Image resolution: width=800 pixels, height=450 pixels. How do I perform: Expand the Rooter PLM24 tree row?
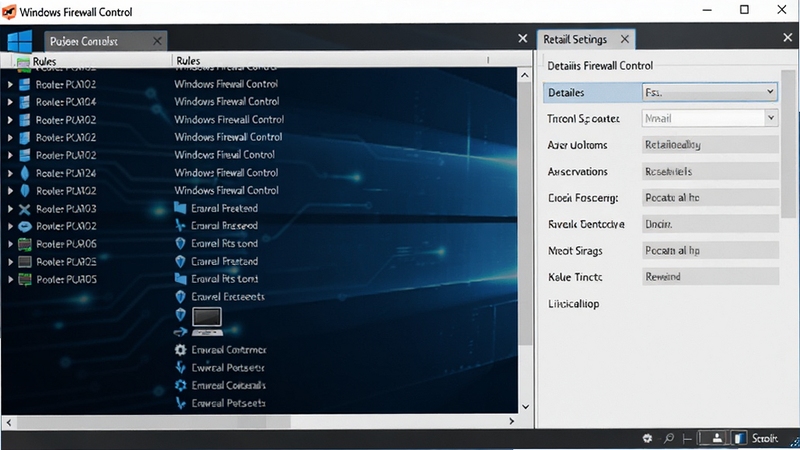(10, 173)
